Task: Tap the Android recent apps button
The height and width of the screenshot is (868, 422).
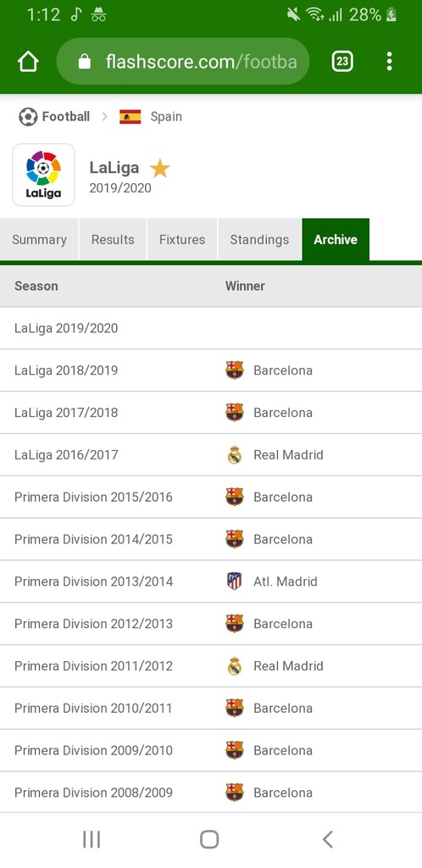Action: click(92, 839)
